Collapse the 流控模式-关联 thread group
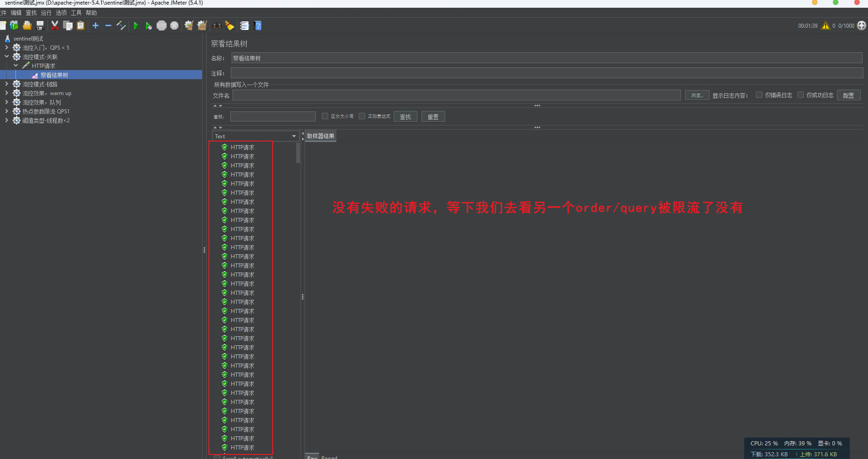This screenshot has height=459, width=868. pyautogui.click(x=6, y=56)
